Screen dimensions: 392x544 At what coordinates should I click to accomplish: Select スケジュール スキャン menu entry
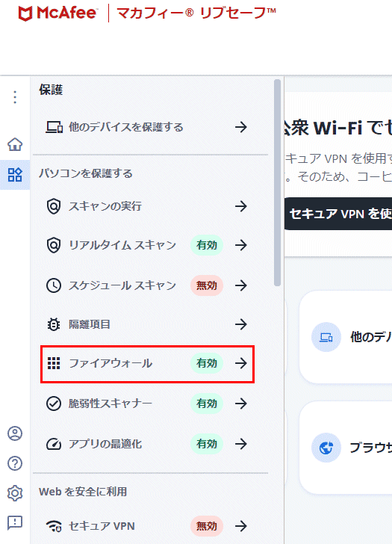pyautogui.click(x=122, y=285)
